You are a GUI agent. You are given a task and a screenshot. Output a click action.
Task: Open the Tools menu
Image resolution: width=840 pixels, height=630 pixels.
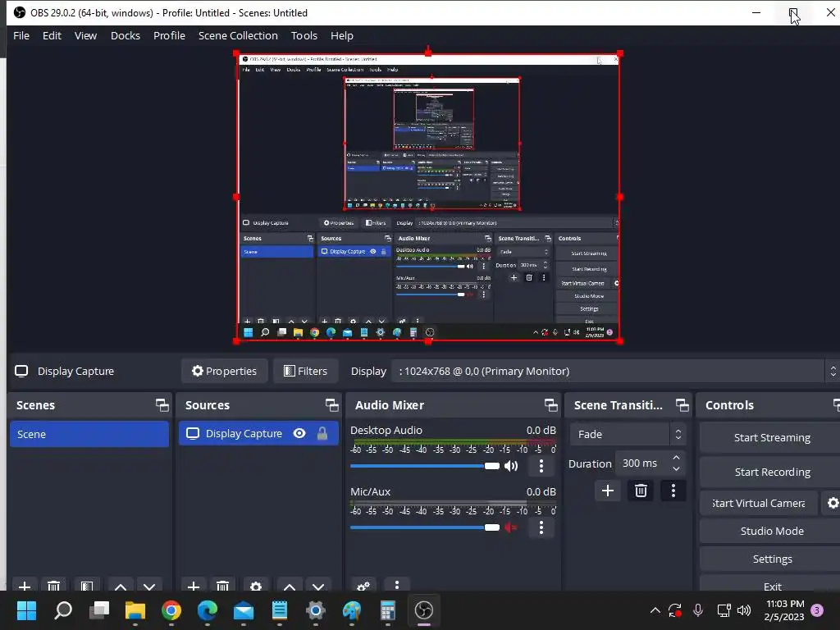[304, 36]
